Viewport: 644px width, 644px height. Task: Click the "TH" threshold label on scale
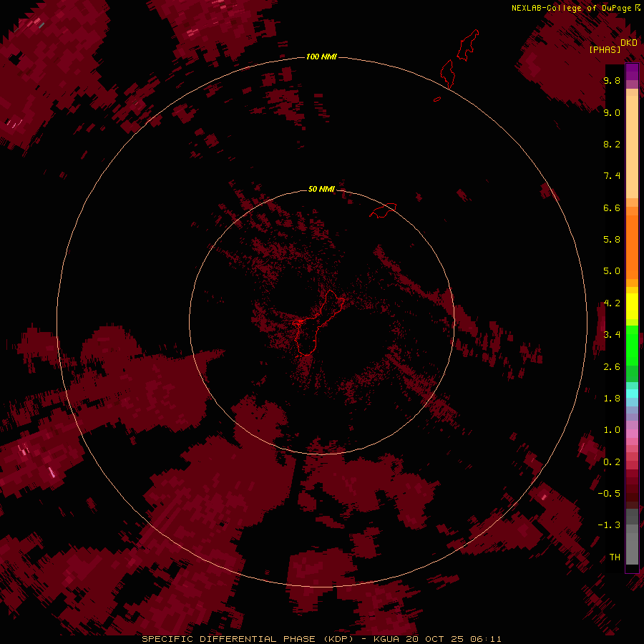pyautogui.click(x=615, y=557)
